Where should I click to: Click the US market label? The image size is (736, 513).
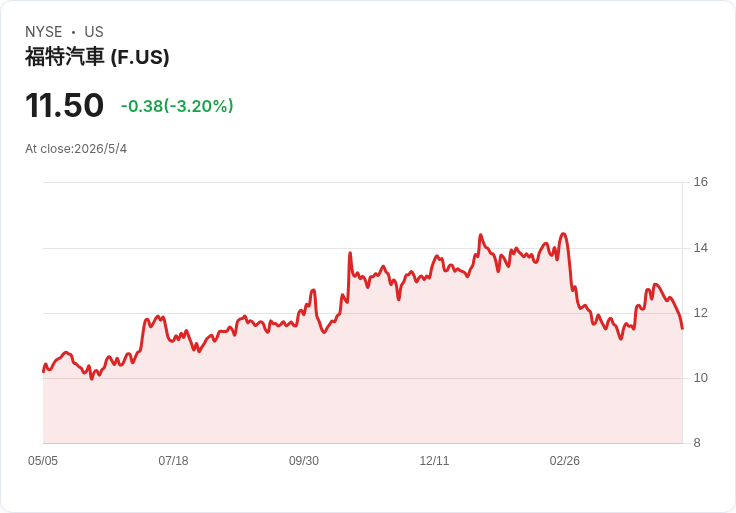click(94, 32)
